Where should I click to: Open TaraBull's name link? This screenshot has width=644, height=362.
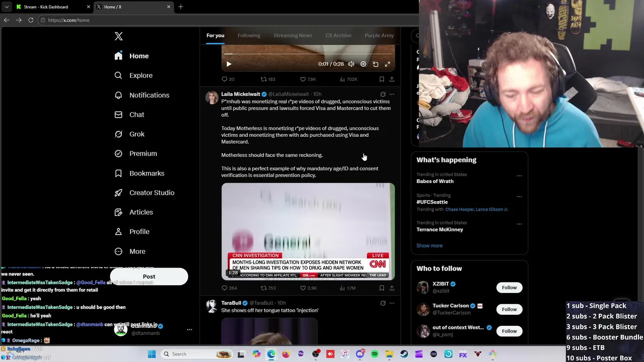coord(231,303)
